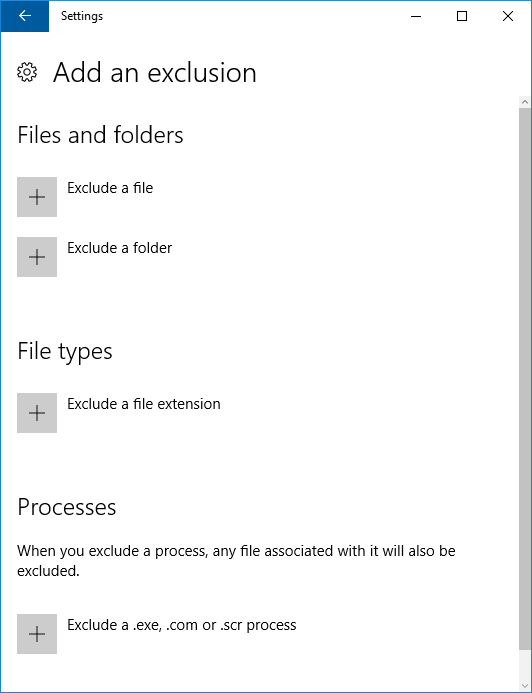Choose Exclude a .exe, .com or .scr process

click(x=182, y=625)
